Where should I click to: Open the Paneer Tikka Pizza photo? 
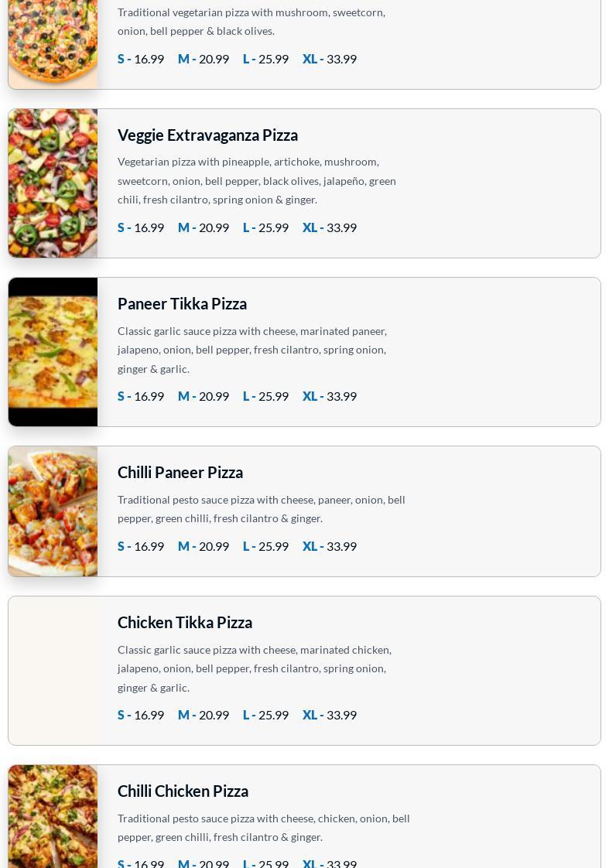pyautogui.click(x=53, y=352)
